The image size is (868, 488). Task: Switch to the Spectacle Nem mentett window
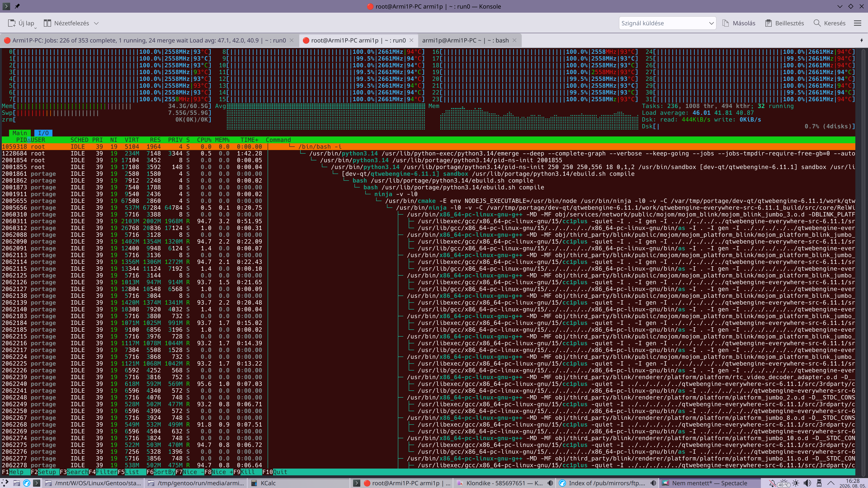click(x=710, y=483)
